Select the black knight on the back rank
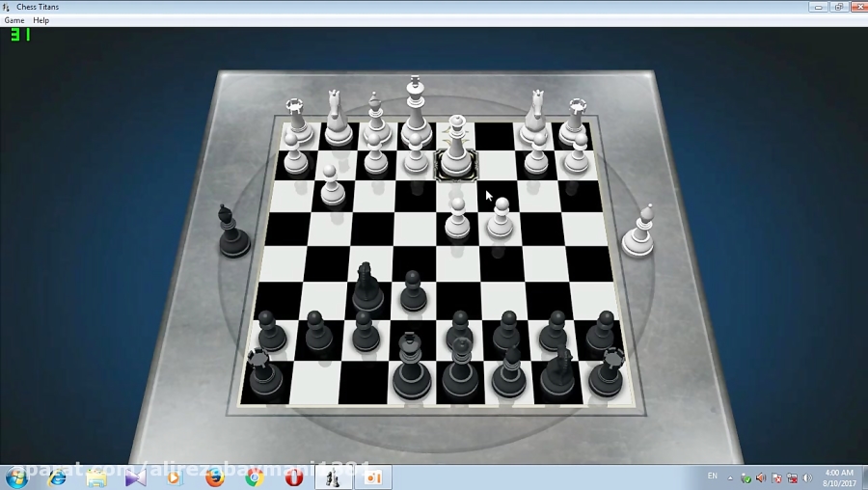This screenshot has height=490, width=868. (x=558, y=371)
